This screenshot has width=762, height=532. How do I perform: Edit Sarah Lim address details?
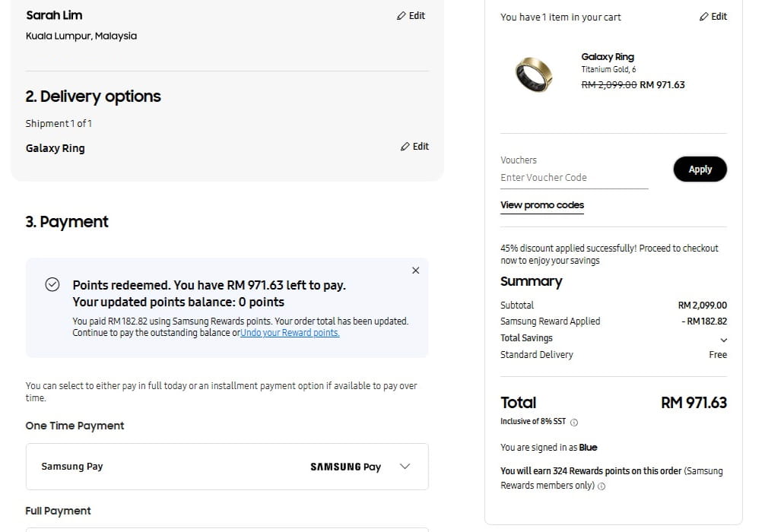tap(411, 16)
